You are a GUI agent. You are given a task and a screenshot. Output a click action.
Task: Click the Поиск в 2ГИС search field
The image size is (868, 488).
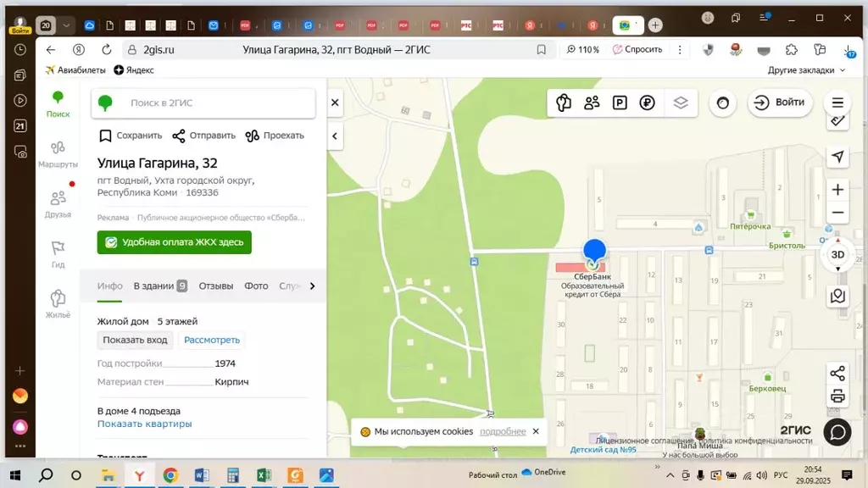216,103
